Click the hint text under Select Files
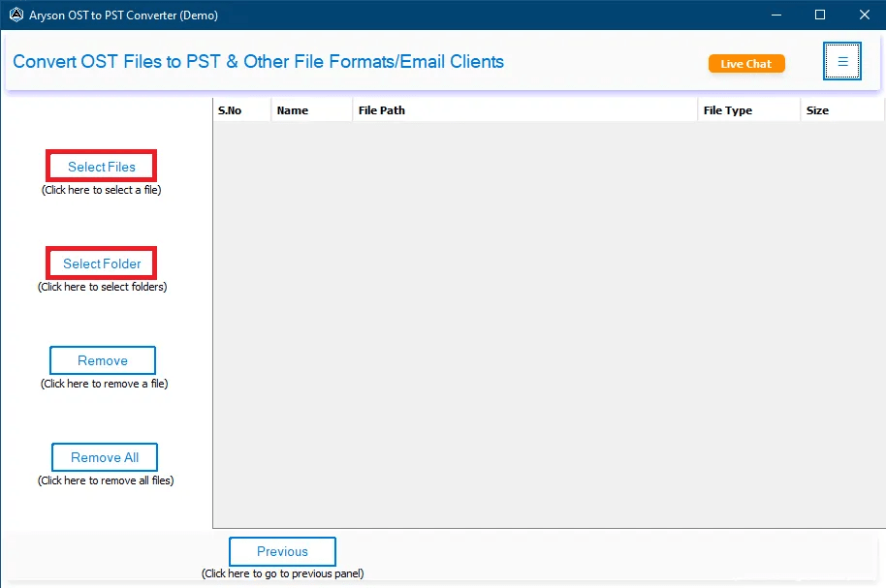The height and width of the screenshot is (588, 886). pyautogui.click(x=101, y=190)
